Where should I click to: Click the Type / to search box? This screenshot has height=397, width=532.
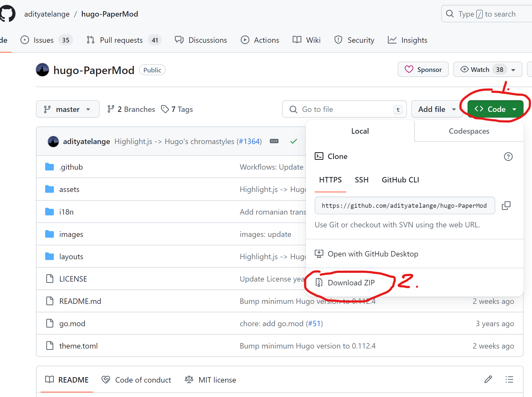(487, 14)
